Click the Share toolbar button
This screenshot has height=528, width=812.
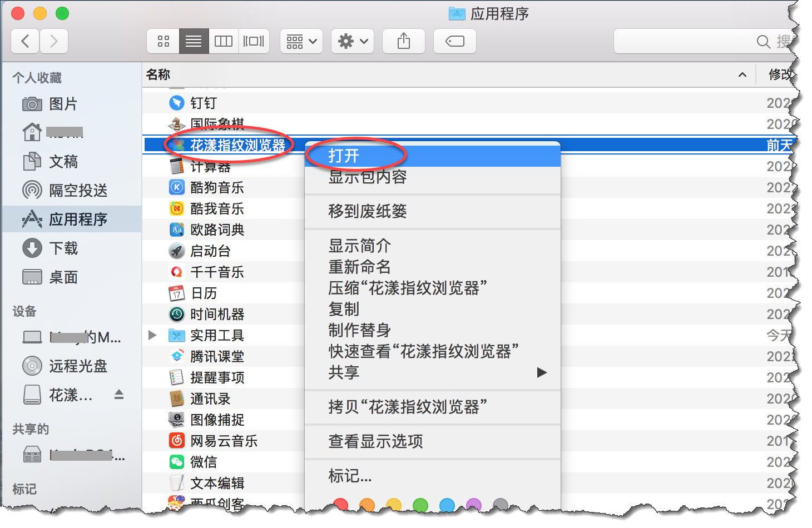pos(404,41)
